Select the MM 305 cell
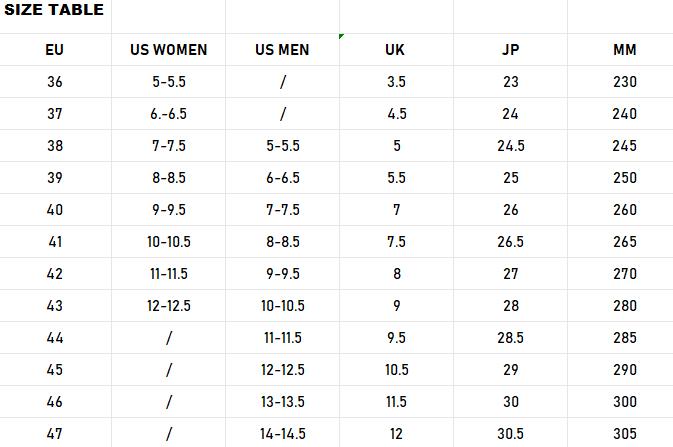 point(624,433)
